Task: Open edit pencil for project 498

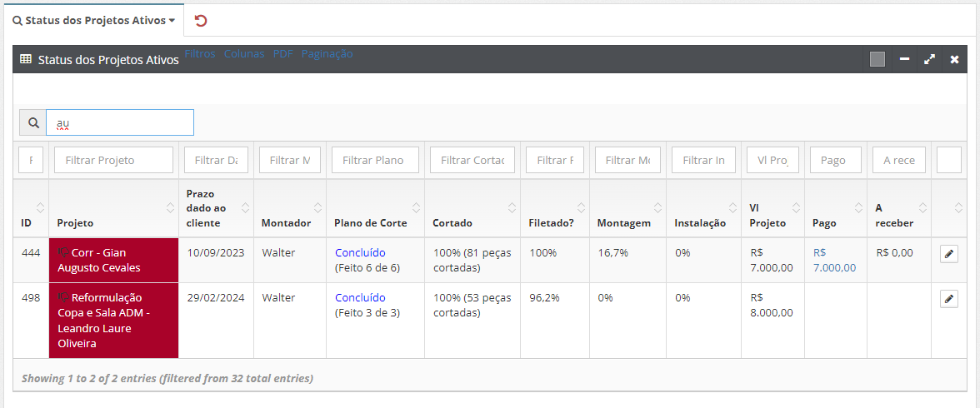Action: [948, 299]
